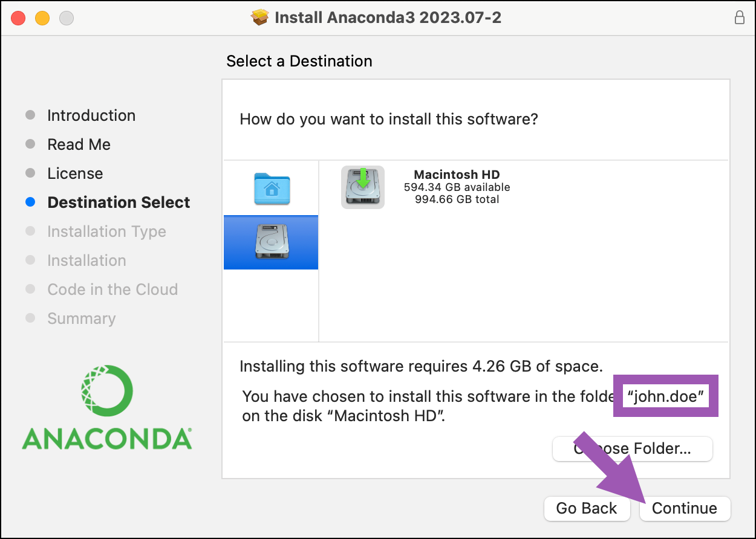Click the Summary step in sidebar
The height and width of the screenshot is (539, 756).
tap(81, 318)
